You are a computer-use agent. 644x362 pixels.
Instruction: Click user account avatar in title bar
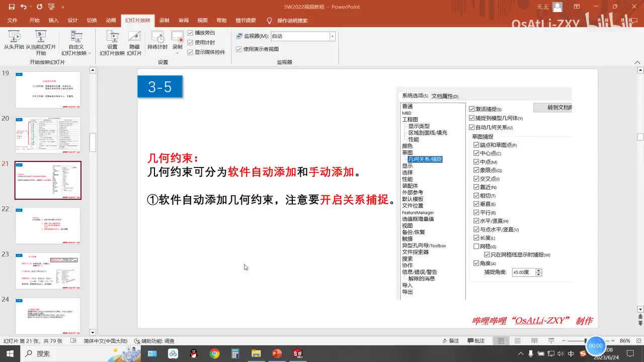point(557,7)
